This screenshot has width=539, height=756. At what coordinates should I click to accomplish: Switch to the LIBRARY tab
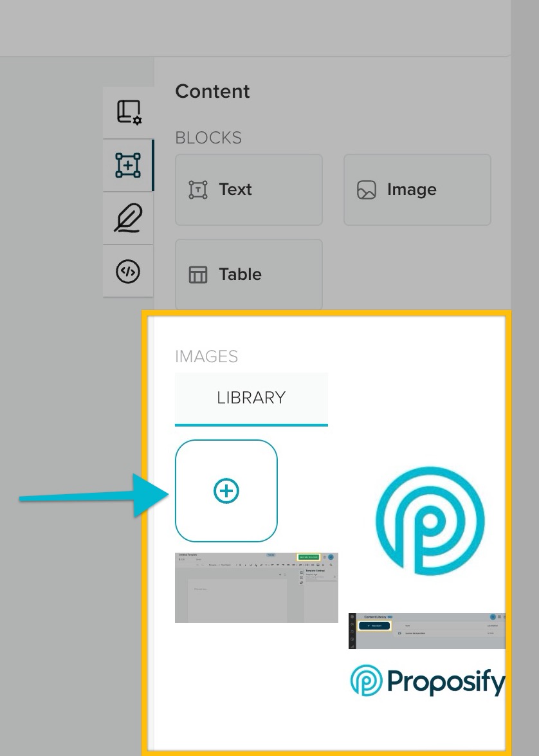(251, 399)
